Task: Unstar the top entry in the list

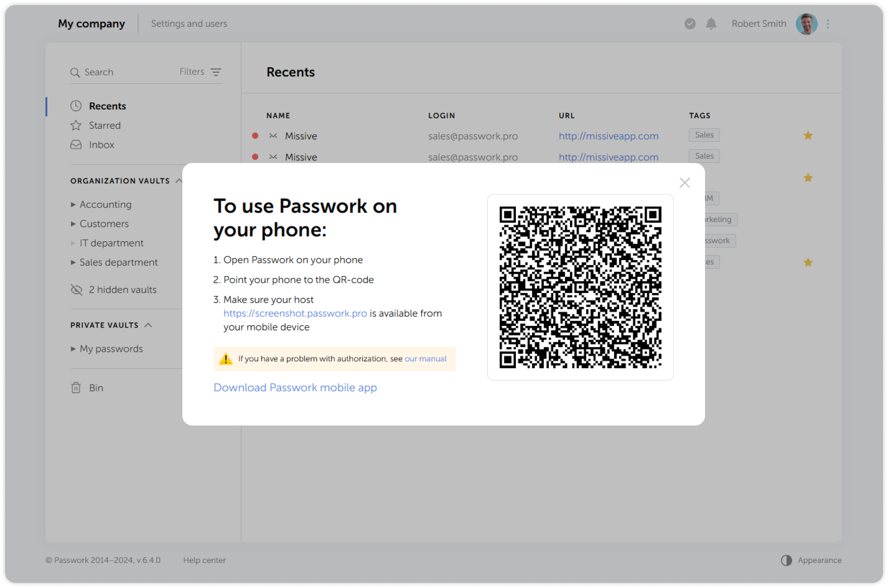Action: (x=808, y=135)
